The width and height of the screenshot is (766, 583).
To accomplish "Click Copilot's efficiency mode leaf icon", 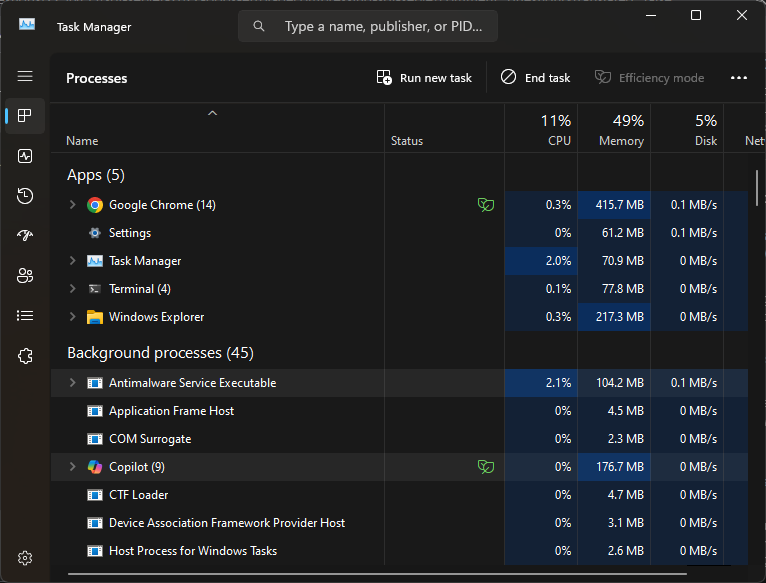I will tap(486, 467).
